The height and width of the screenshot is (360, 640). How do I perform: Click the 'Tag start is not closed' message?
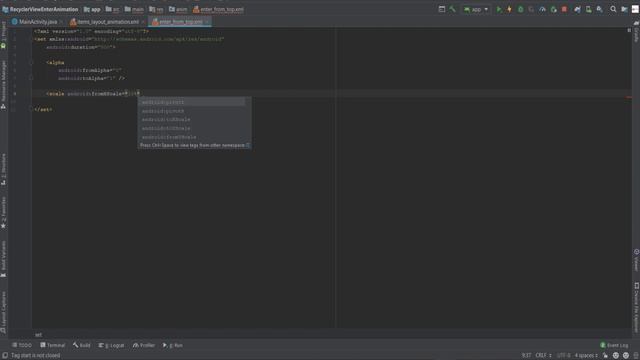[x=36, y=356]
